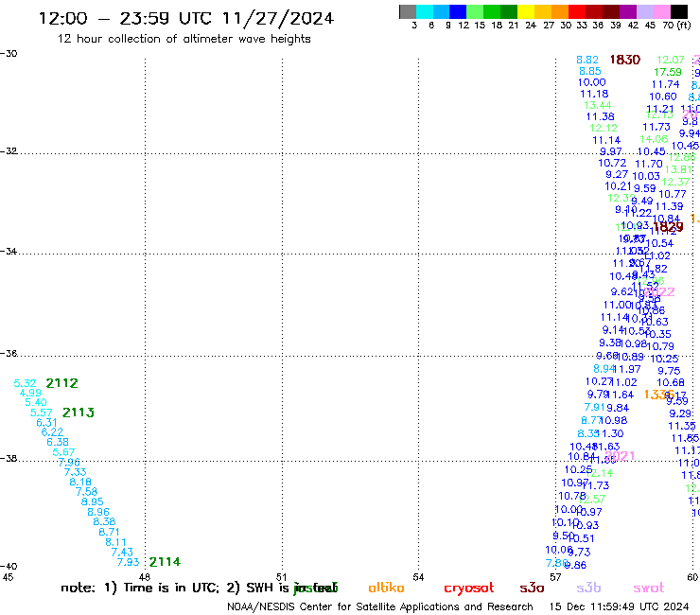
Task: Click the dark red time stamp '1830'
Action: (625, 60)
